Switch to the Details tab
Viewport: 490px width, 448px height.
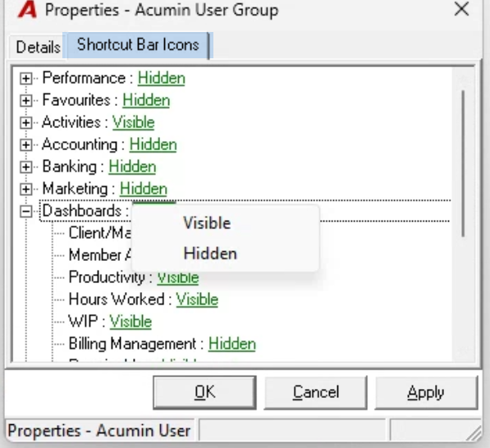38,47
